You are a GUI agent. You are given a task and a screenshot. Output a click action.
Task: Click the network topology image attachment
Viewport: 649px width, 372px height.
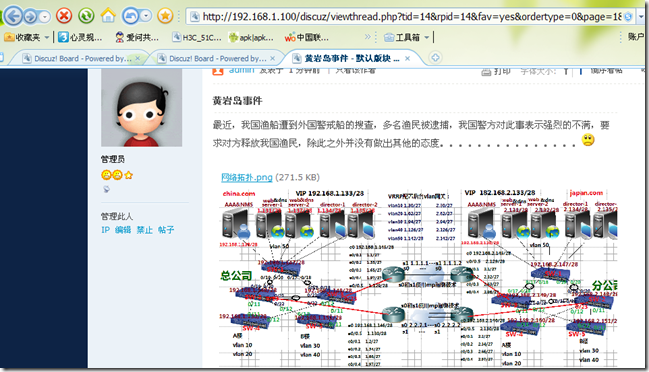click(x=418, y=277)
